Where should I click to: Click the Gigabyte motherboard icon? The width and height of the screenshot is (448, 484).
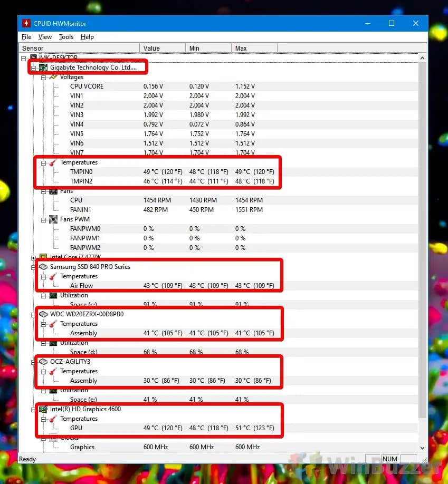43,67
